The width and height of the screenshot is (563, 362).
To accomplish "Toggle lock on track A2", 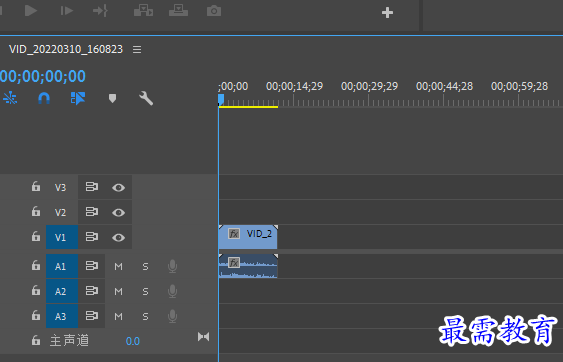I will [x=36, y=290].
